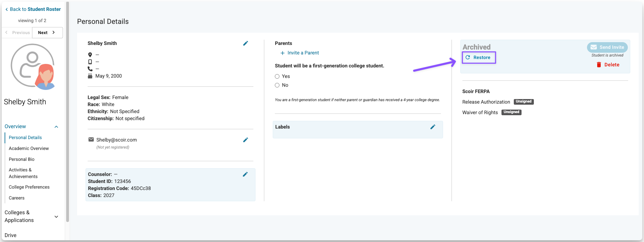Open Academic Overview sidebar item
The image size is (644, 242).
point(29,149)
